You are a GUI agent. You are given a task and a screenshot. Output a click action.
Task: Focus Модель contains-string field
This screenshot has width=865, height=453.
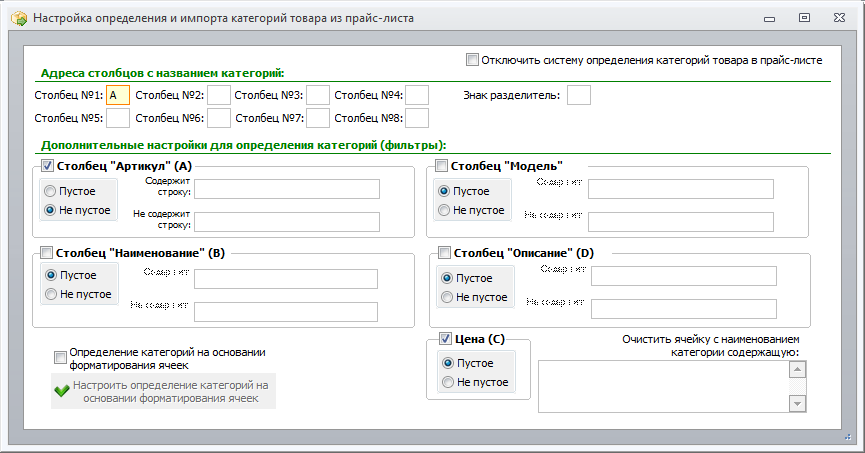pyautogui.click(x=681, y=189)
